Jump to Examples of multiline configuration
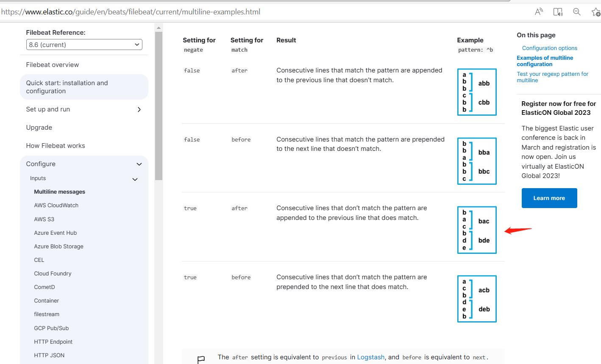The height and width of the screenshot is (364, 601). coord(545,61)
